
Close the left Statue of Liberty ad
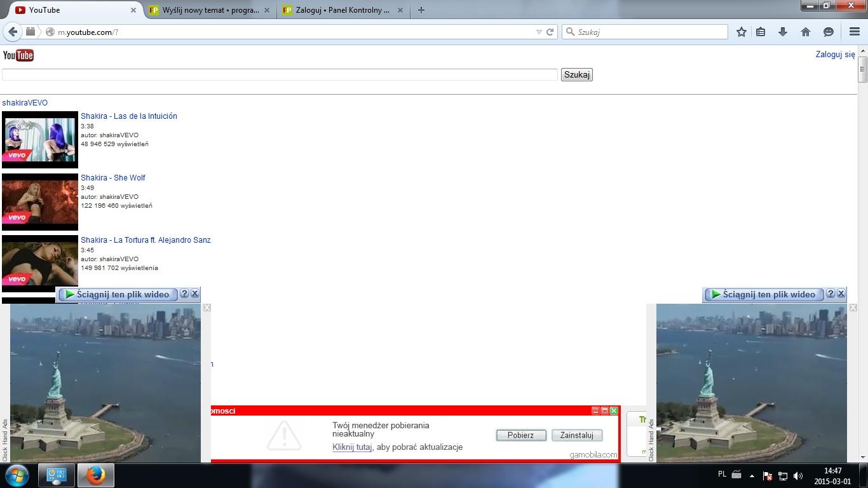tap(207, 308)
